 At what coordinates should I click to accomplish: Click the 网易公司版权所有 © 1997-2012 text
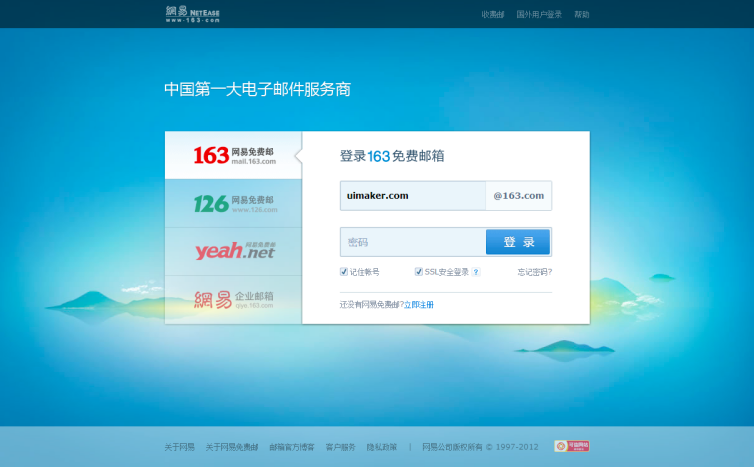(480, 447)
